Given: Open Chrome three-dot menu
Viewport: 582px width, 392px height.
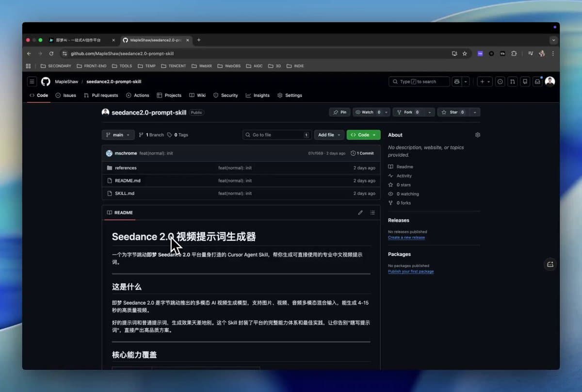Looking at the screenshot, I should click(x=553, y=53).
